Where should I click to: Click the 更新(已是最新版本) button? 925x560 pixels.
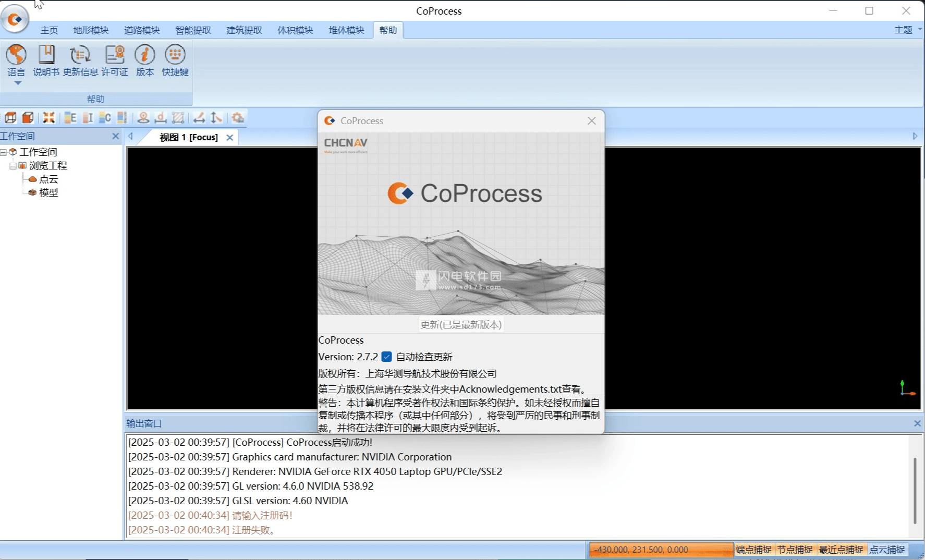[461, 325]
